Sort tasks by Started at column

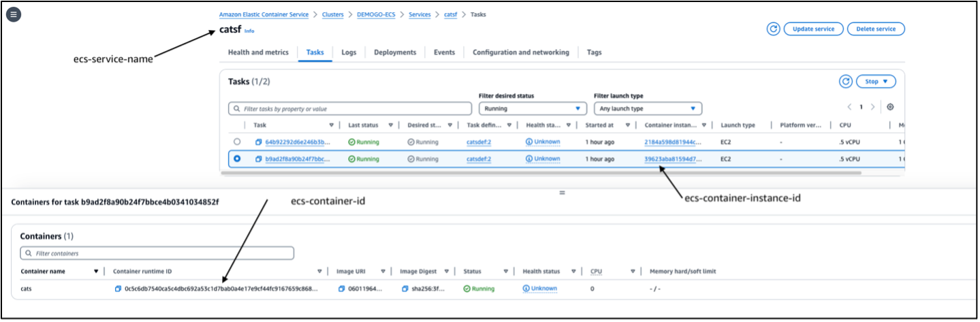629,125
